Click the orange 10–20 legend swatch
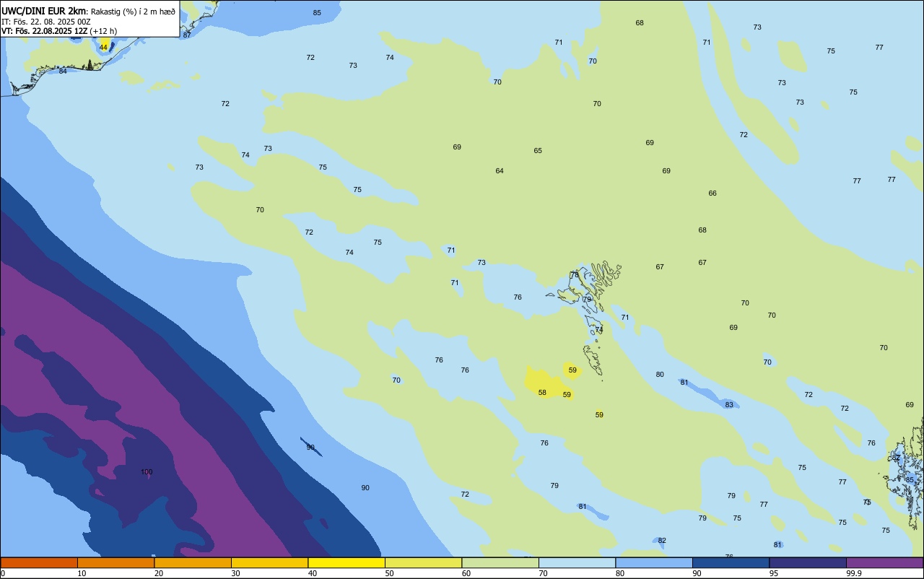 point(115,562)
